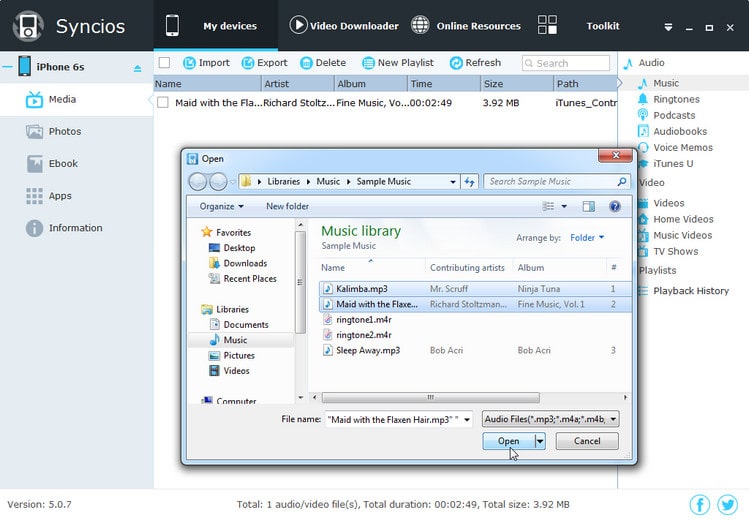The height and width of the screenshot is (521, 749).
Task: Click the Open button in dialog
Action: coord(508,441)
